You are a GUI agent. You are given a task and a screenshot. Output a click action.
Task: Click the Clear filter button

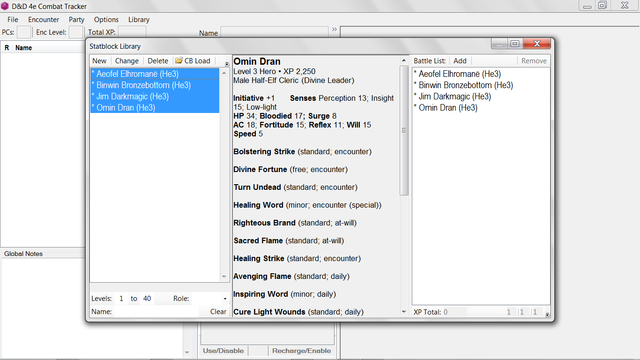218,311
